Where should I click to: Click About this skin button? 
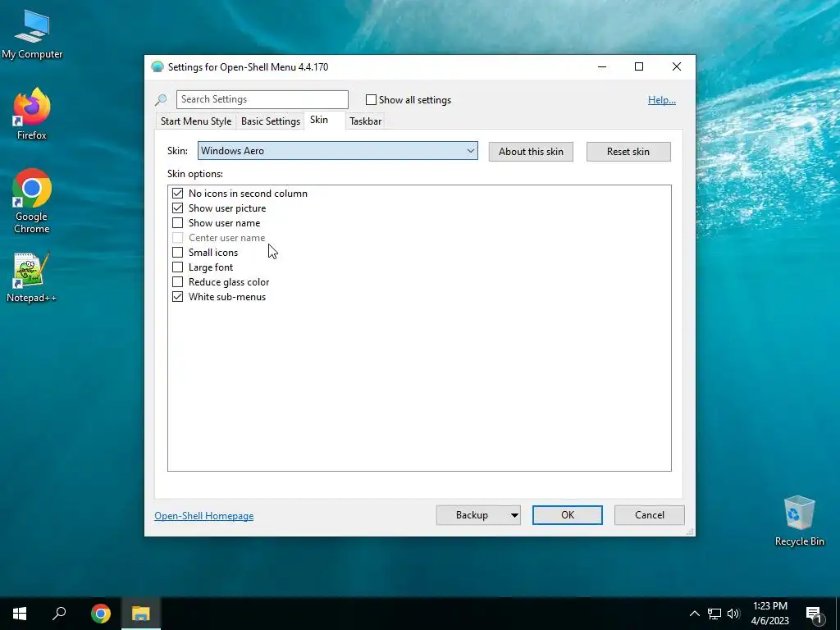(x=531, y=152)
